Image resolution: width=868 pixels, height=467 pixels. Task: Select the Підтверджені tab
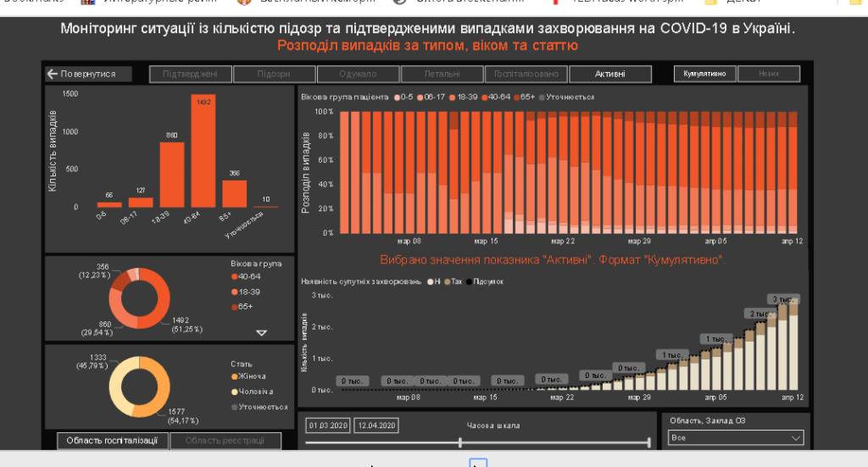[x=191, y=74]
